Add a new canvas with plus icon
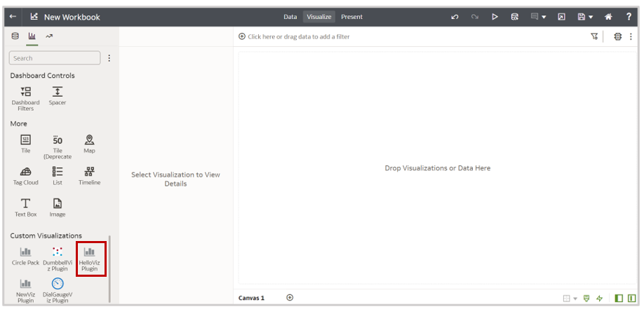 click(290, 298)
